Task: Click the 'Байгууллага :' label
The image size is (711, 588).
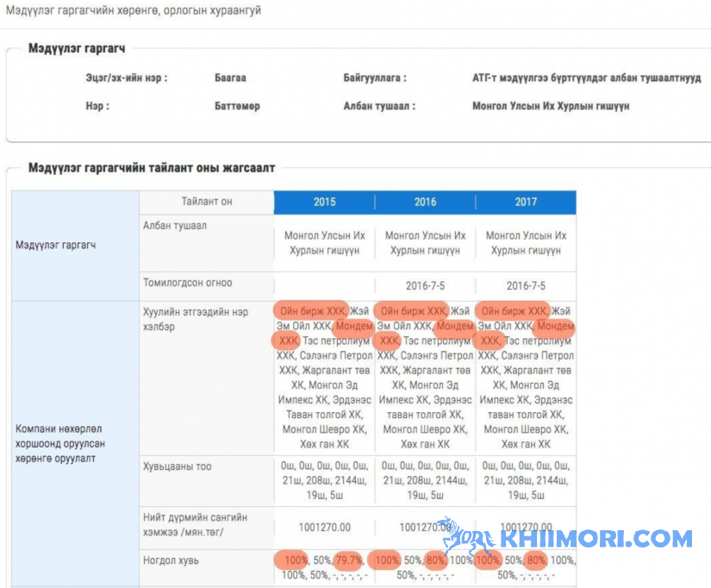Action: [x=375, y=78]
